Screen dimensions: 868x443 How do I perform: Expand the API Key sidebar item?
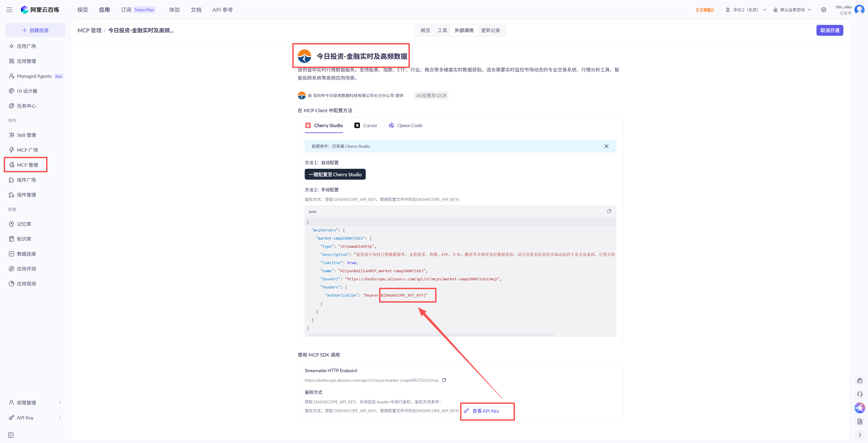[x=35, y=418]
